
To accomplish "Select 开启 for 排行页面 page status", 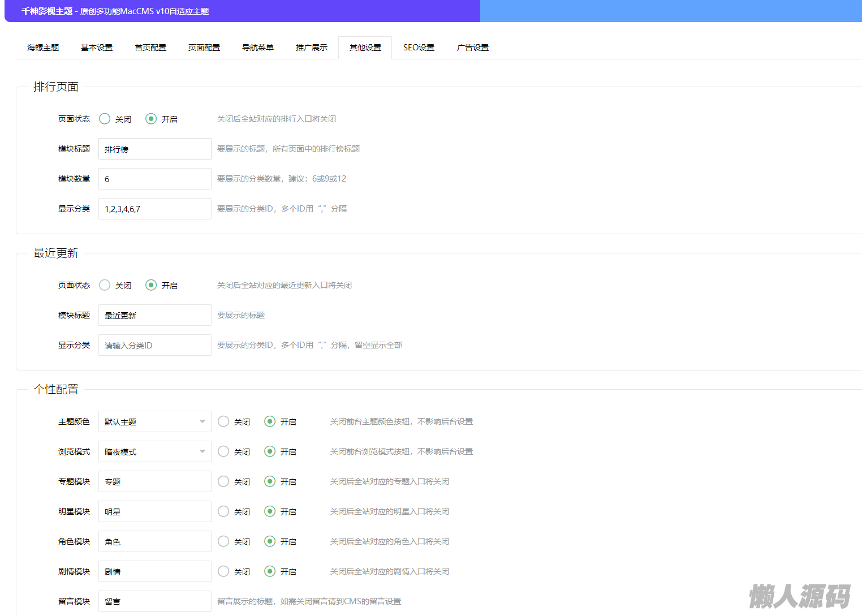I will click(151, 119).
